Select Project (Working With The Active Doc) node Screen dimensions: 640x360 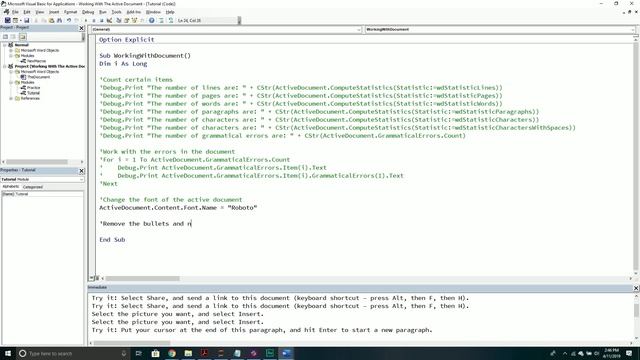50,66
